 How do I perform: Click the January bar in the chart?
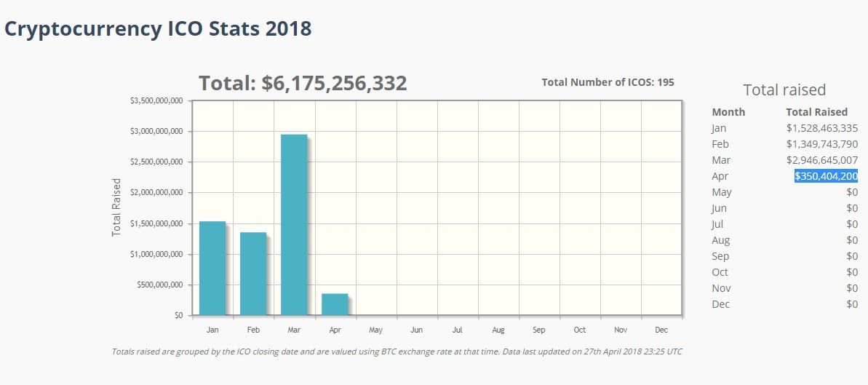(212, 268)
